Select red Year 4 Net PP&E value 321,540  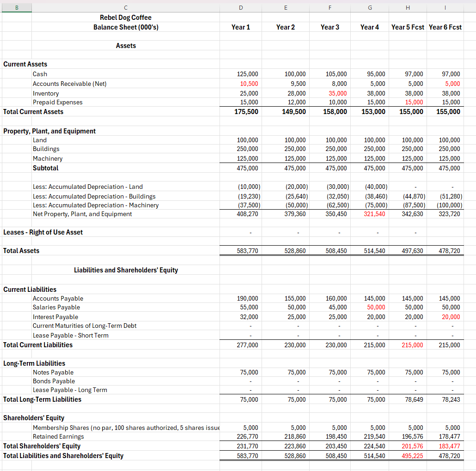coord(374,214)
